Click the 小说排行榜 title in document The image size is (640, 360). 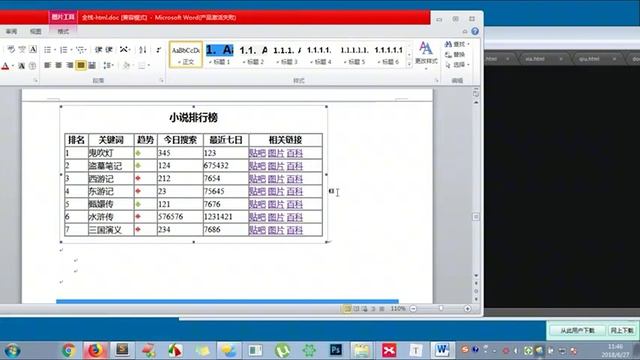[193, 118]
